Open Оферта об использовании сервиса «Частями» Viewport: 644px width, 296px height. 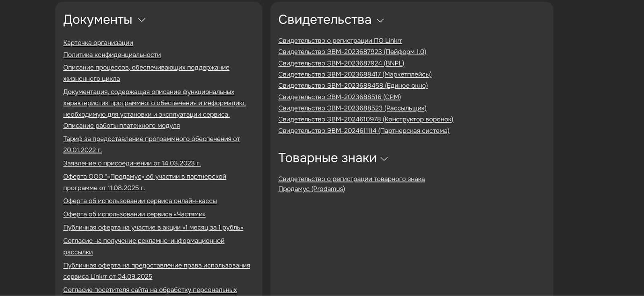pyautogui.click(x=134, y=214)
